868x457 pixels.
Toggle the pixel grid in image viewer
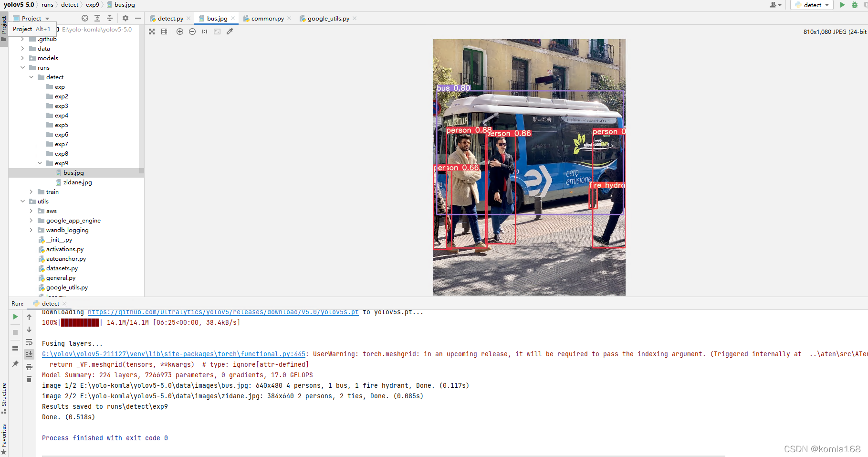coord(164,31)
